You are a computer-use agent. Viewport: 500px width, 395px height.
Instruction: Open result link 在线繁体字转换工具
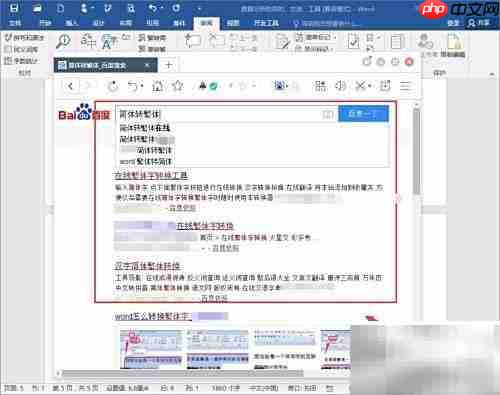pyautogui.click(x=151, y=175)
